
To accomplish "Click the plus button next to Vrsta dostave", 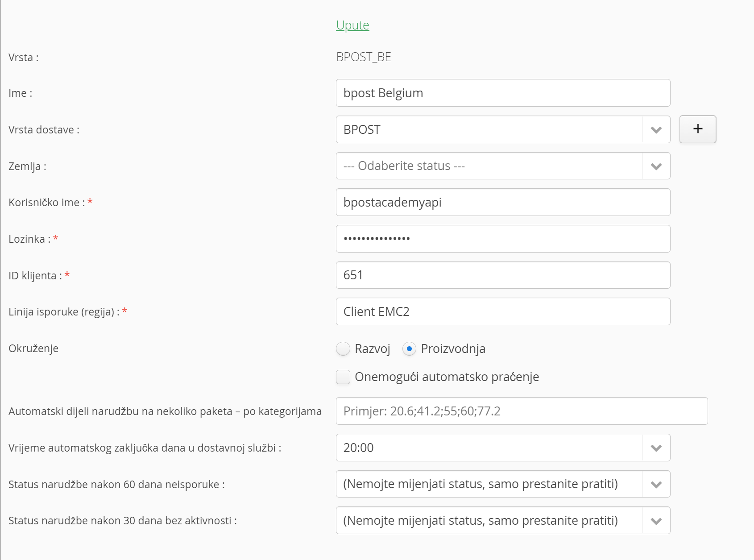I will [x=698, y=129].
